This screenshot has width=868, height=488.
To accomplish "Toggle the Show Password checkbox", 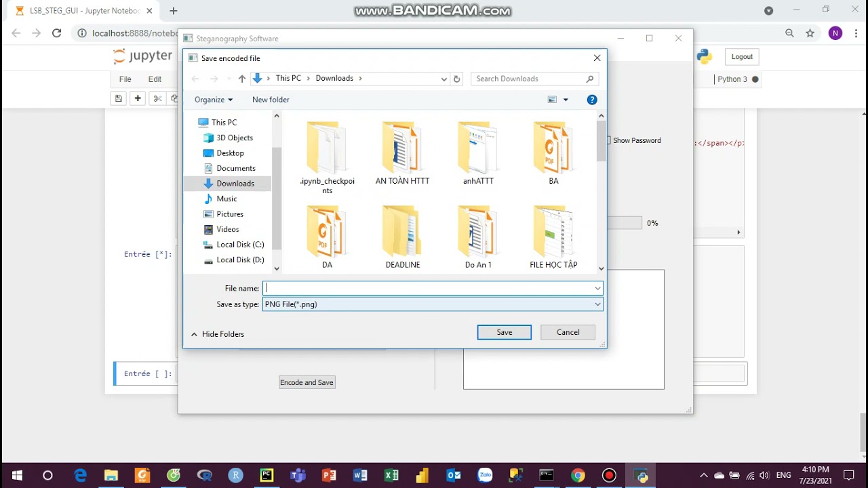I will (x=608, y=140).
